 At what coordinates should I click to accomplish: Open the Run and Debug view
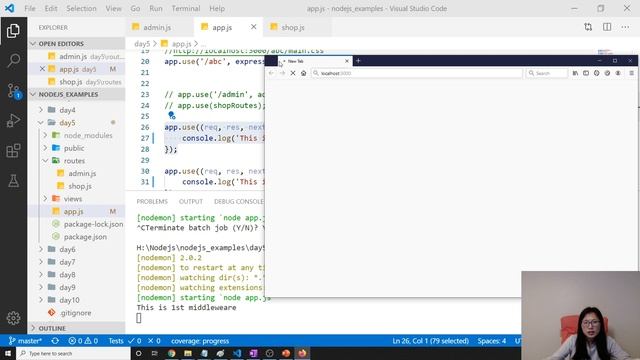pyautogui.click(x=13, y=121)
